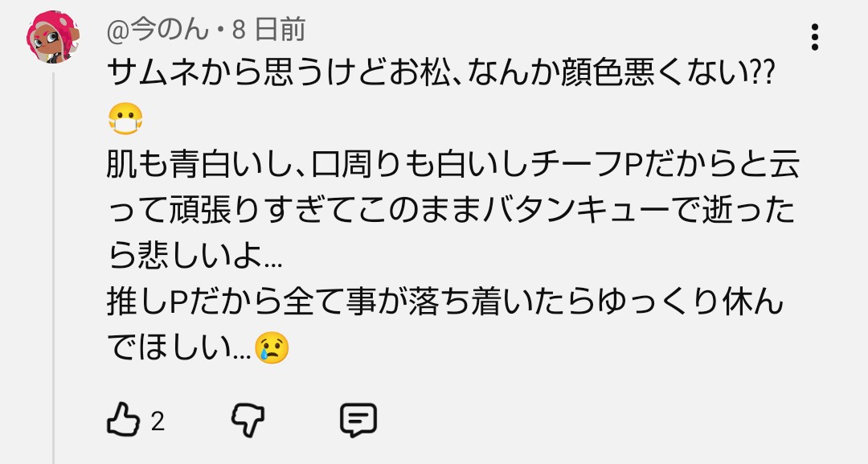Dislike the comment with thumbs-down icon

point(248,420)
